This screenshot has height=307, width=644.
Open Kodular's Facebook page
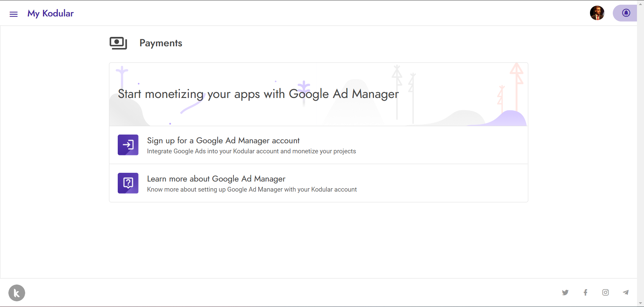(x=585, y=293)
